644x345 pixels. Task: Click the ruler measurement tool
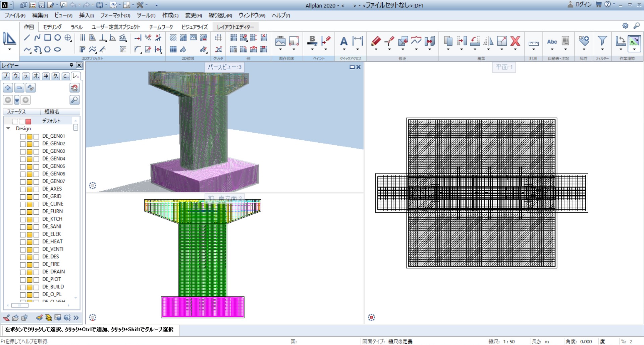[x=533, y=43]
